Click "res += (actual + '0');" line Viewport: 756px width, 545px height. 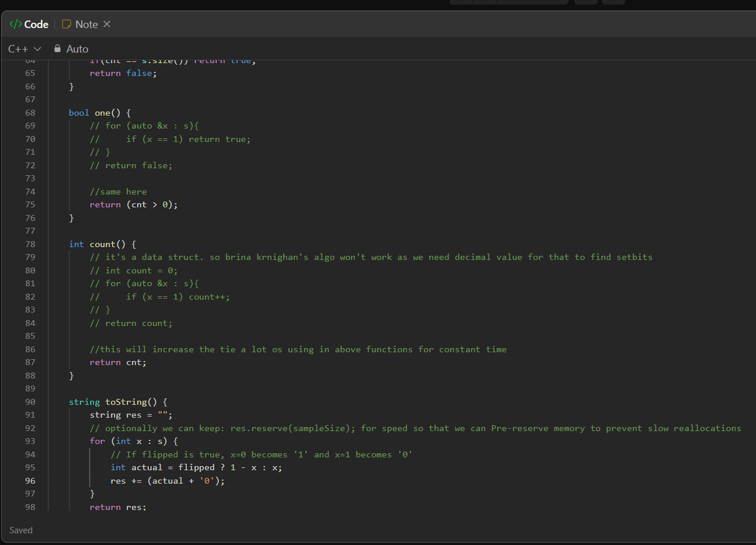click(168, 481)
